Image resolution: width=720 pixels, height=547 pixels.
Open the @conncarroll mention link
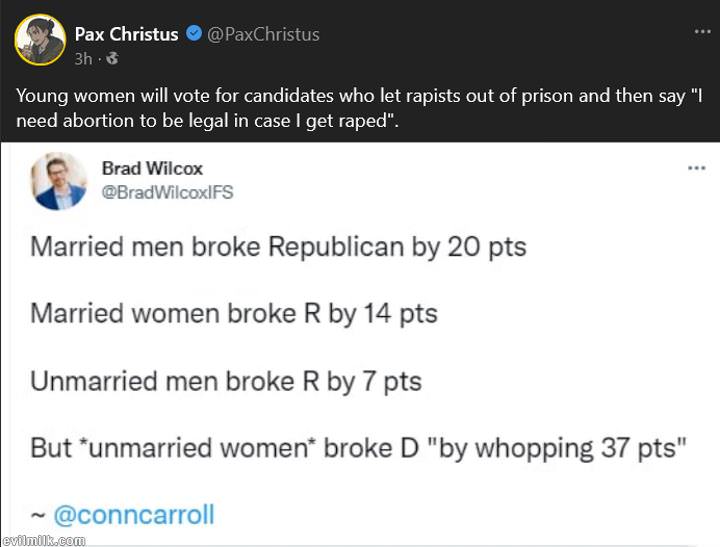[x=132, y=516]
